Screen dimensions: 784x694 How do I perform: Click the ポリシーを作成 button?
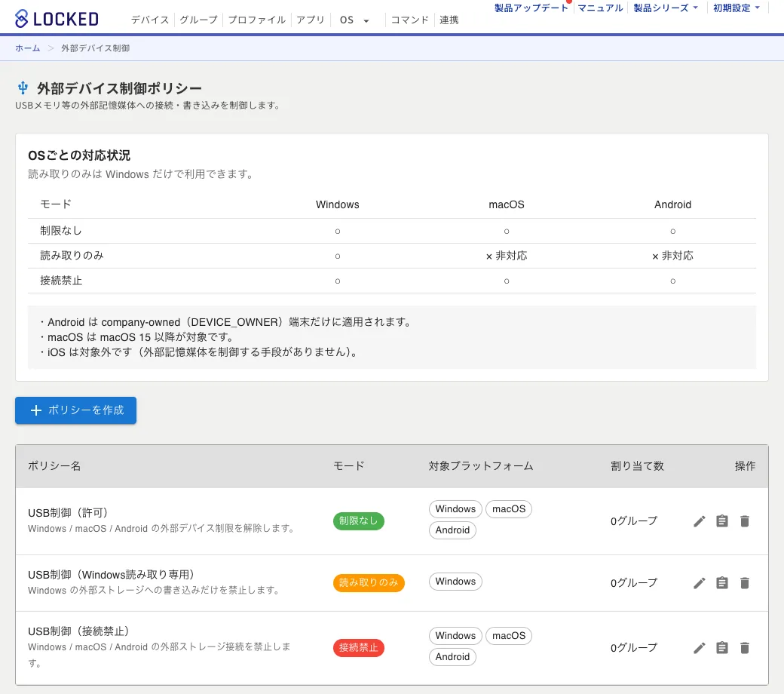[75, 410]
